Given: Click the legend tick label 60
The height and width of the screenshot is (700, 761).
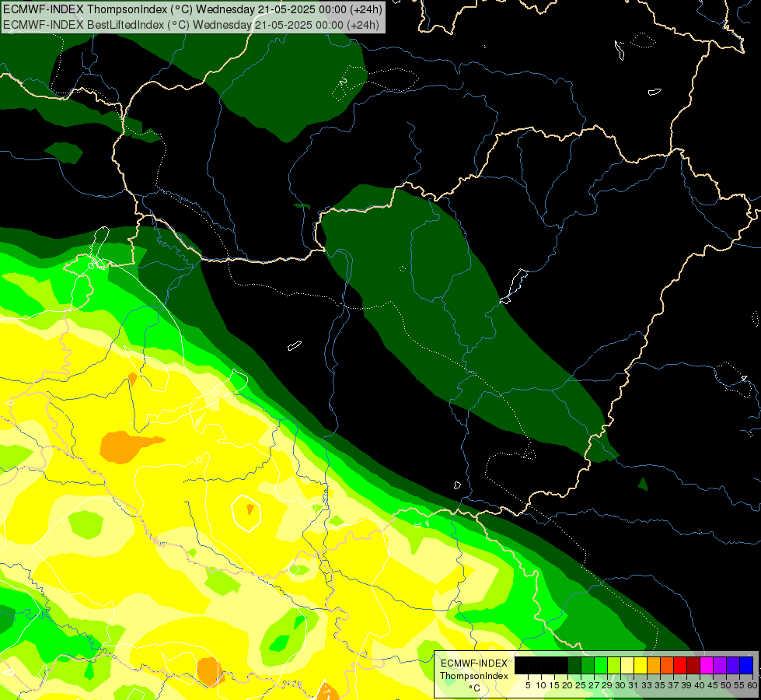Looking at the screenshot, I should click(752, 685).
